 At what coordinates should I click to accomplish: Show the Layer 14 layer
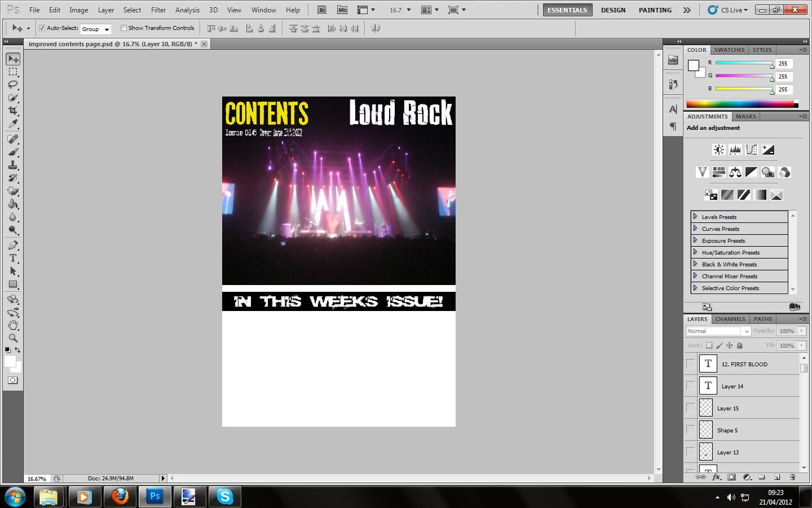tap(691, 386)
